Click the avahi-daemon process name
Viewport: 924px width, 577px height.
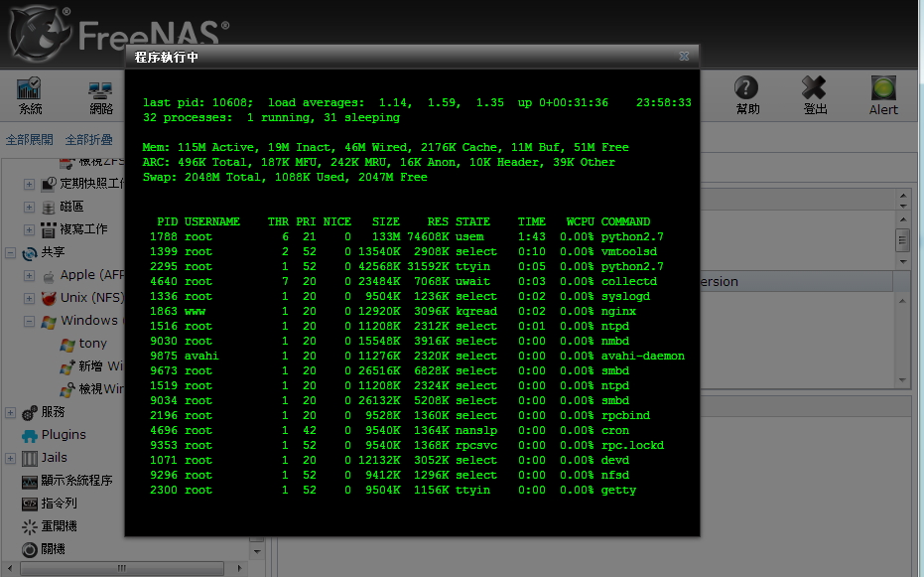coord(643,356)
